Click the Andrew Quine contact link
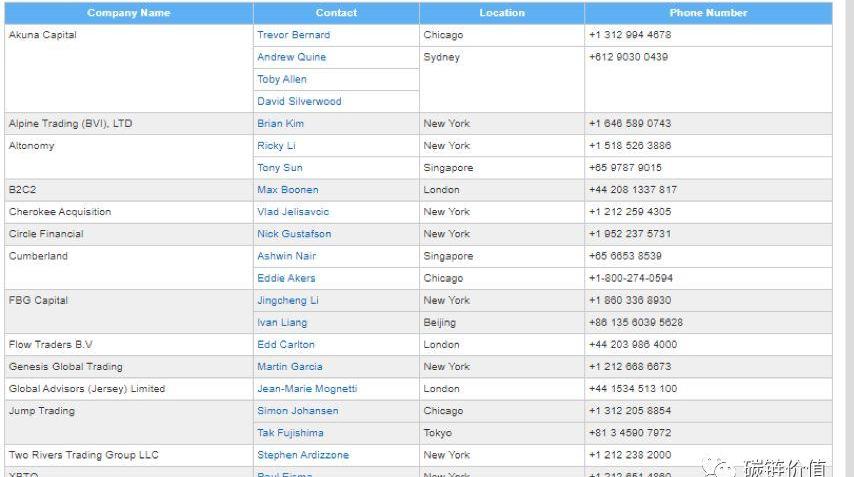 pos(291,57)
